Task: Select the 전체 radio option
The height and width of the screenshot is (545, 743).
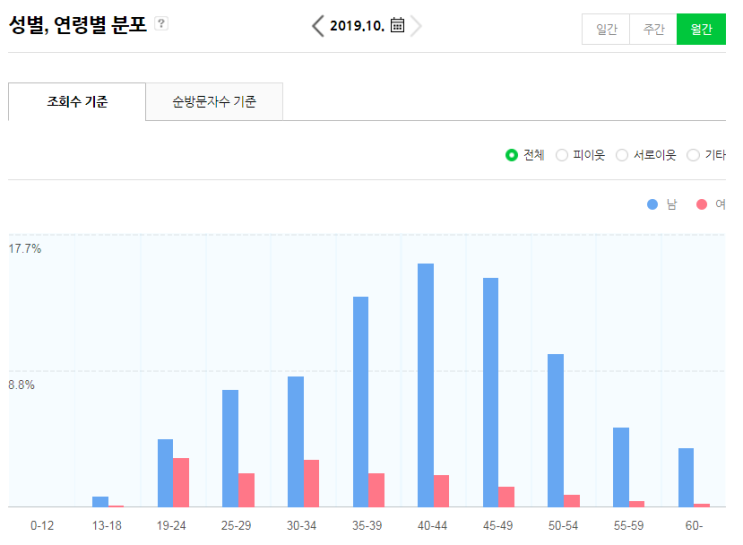Action: click(511, 155)
